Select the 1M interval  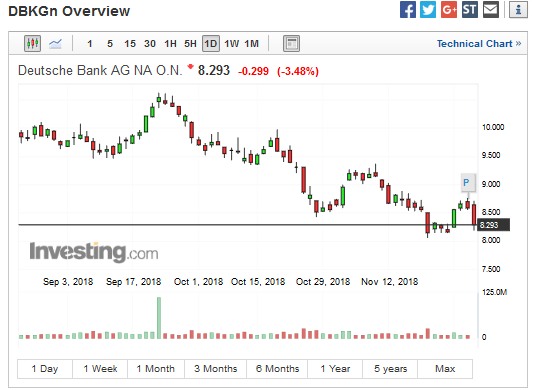point(252,44)
